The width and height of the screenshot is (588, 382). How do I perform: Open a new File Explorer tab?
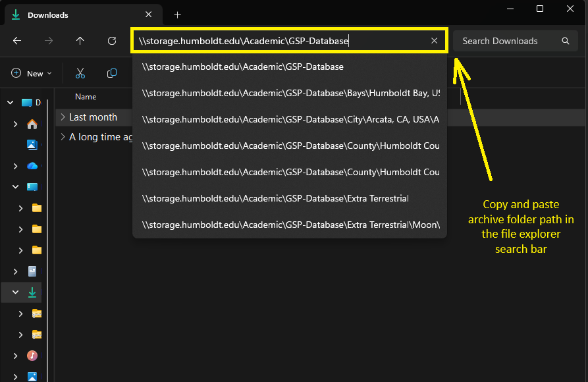177,14
